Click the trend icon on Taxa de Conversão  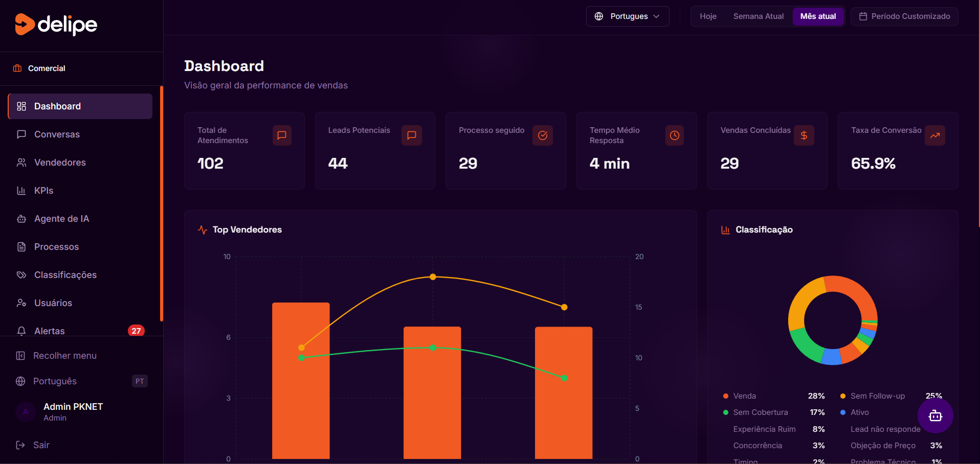[x=936, y=135]
